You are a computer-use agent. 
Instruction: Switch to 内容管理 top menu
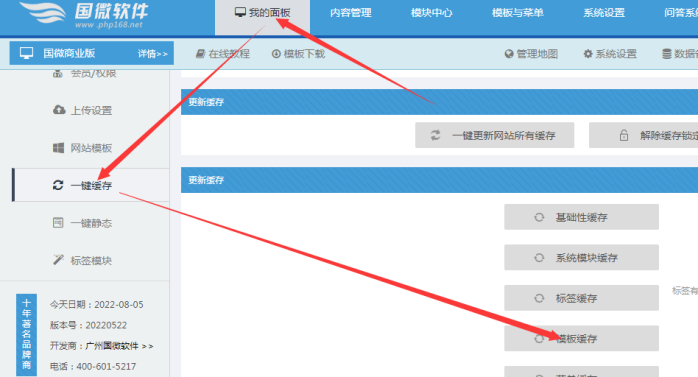click(351, 13)
